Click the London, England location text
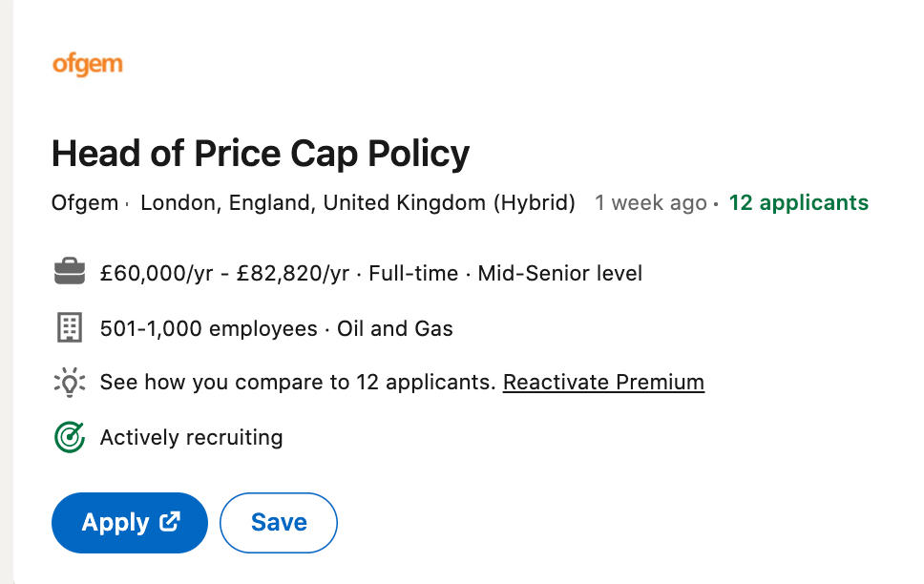The width and height of the screenshot is (924, 584). tap(357, 203)
